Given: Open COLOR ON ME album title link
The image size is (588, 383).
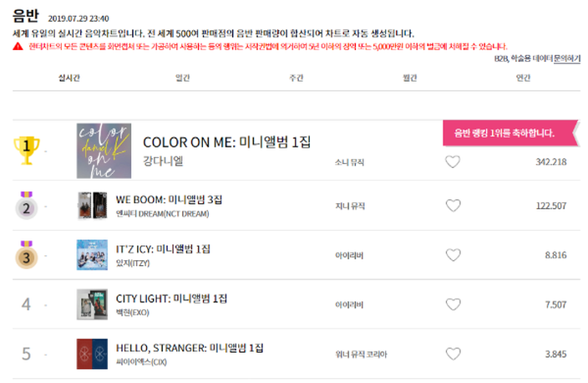Looking at the screenshot, I should point(226,142).
